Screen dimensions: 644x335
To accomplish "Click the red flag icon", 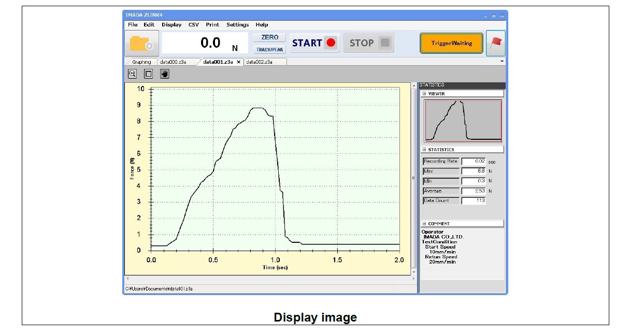I will [x=496, y=43].
